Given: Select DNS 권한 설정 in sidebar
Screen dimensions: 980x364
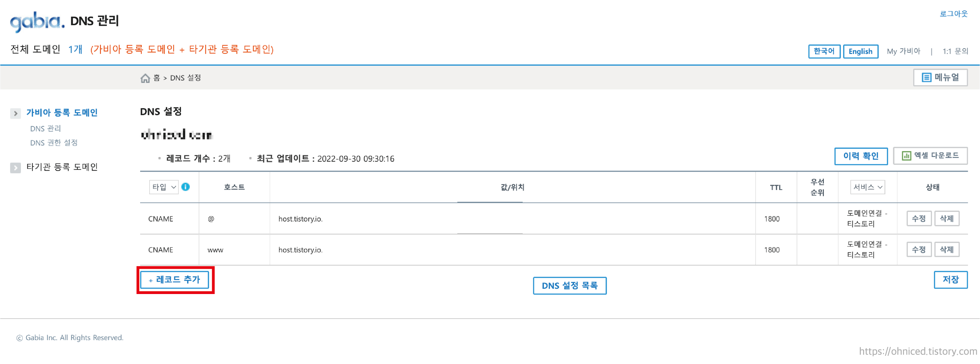Looking at the screenshot, I should (x=54, y=143).
